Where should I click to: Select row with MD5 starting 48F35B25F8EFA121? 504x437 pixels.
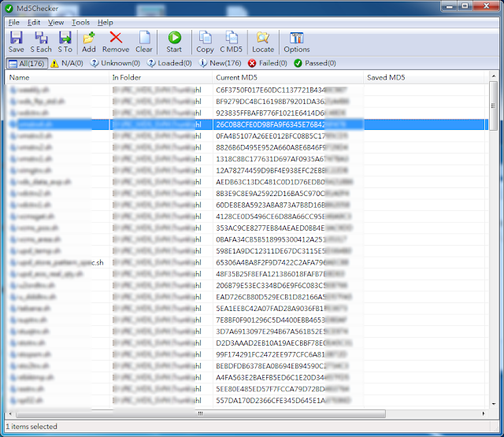(x=246, y=274)
